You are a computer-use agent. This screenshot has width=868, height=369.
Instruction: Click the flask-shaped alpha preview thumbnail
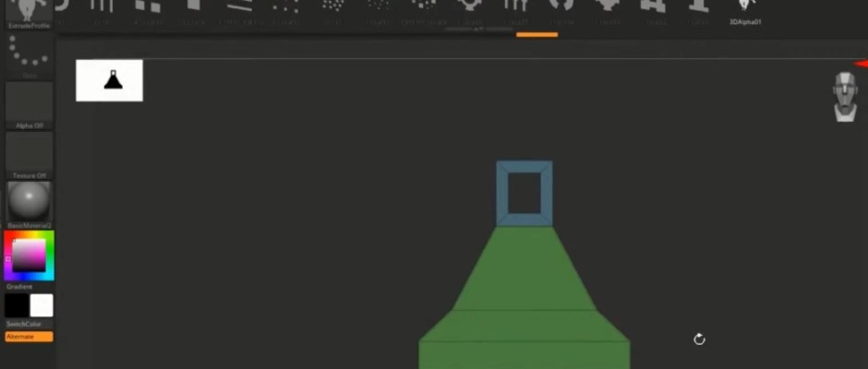pyautogui.click(x=109, y=80)
